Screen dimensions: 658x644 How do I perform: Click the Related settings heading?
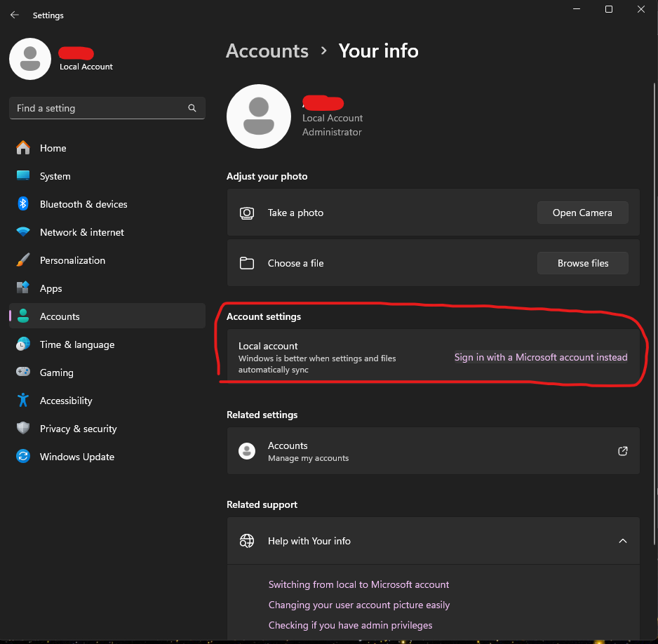pyautogui.click(x=262, y=415)
